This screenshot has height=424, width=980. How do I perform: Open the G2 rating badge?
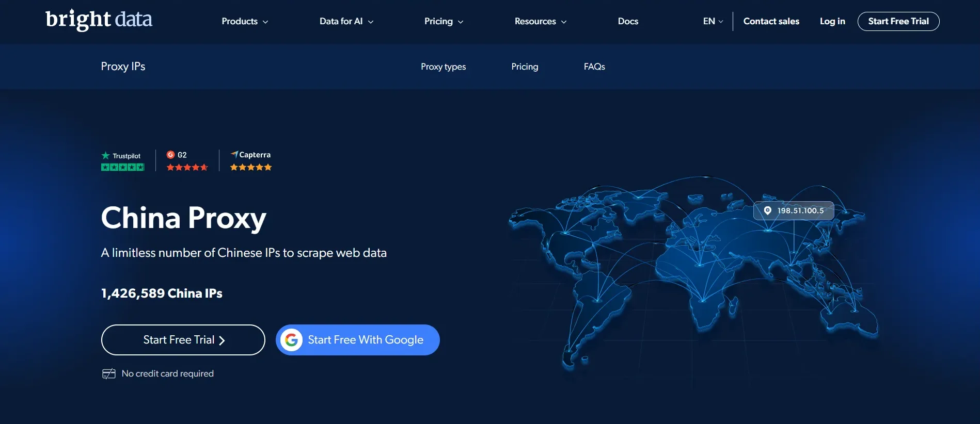pyautogui.click(x=187, y=161)
